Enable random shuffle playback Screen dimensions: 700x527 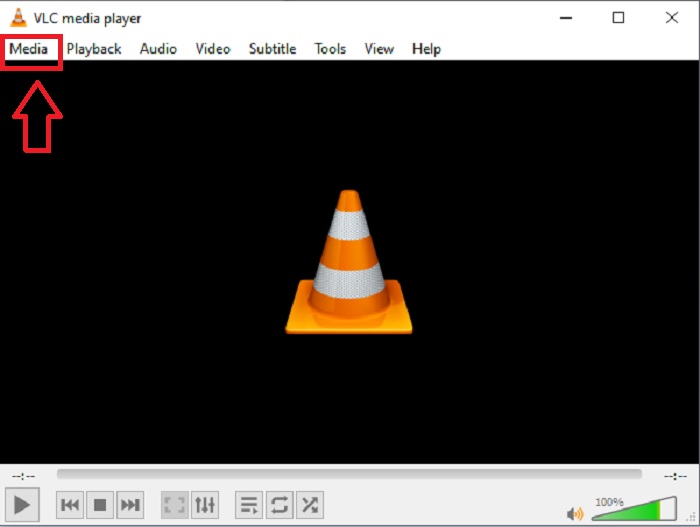[310, 505]
